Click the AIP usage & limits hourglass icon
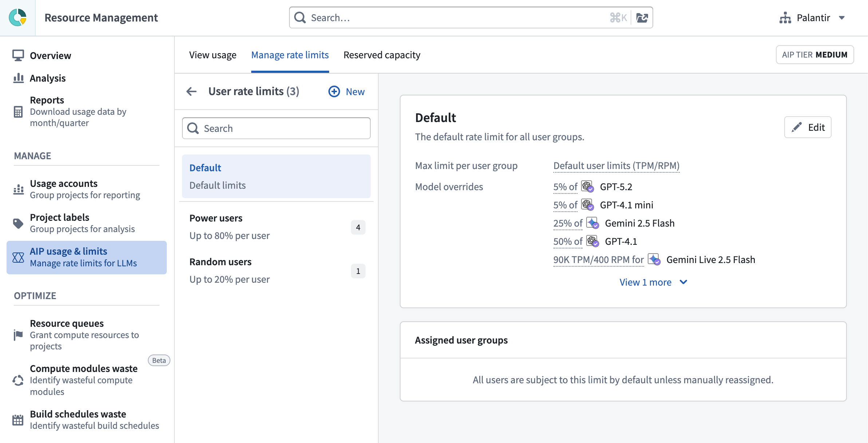The height and width of the screenshot is (443, 868). pyautogui.click(x=18, y=258)
